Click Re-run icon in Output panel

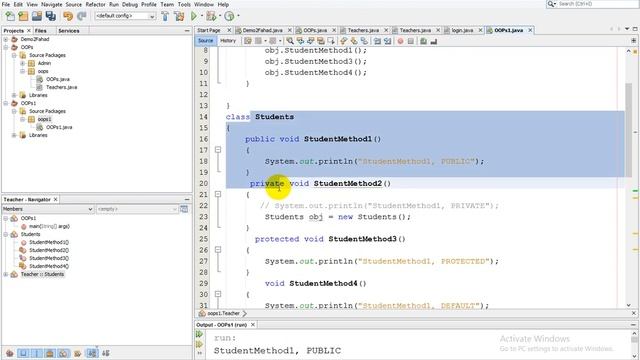199,334
